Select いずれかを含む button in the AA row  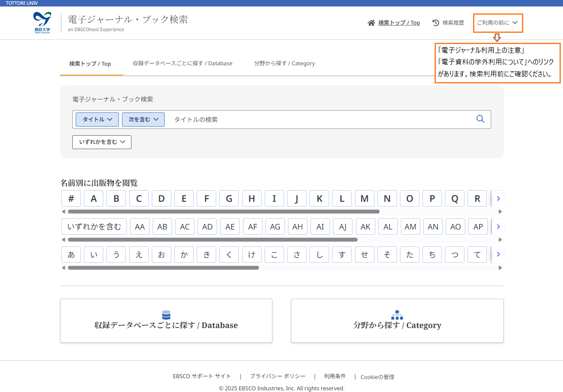coord(94,226)
